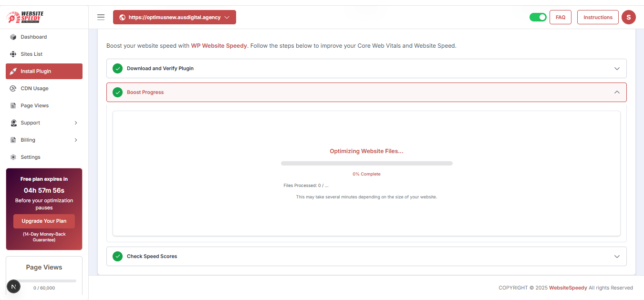This screenshot has width=644, height=300.
Task: Click the Download and Verify Plugin title
Action: (x=160, y=68)
